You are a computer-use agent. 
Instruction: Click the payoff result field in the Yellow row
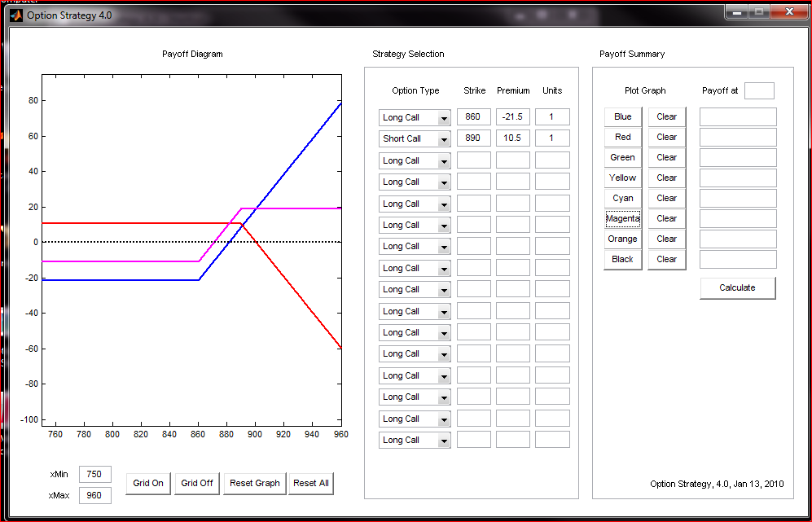(738, 178)
